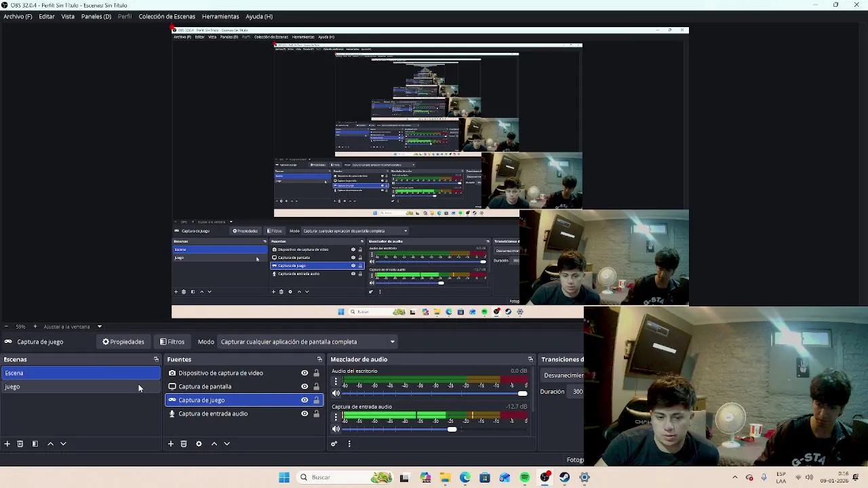The width and height of the screenshot is (868, 488).
Task: Adjust Audio del escritorio volume slider
Action: (x=435, y=393)
